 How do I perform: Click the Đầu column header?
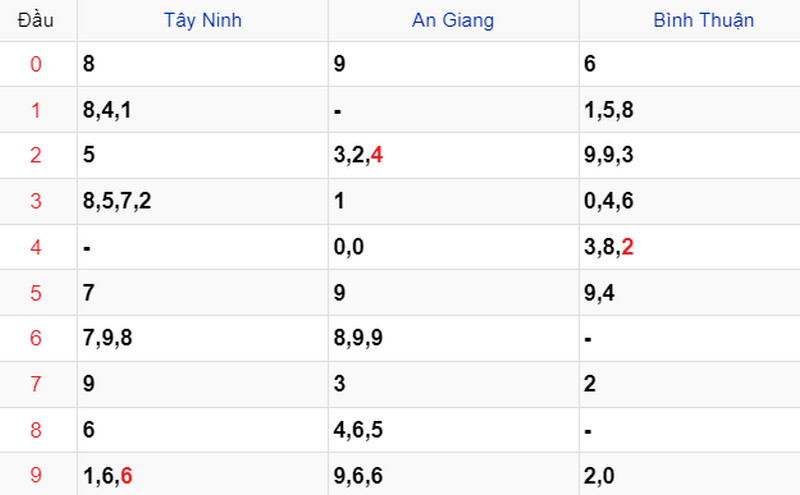tap(37, 20)
